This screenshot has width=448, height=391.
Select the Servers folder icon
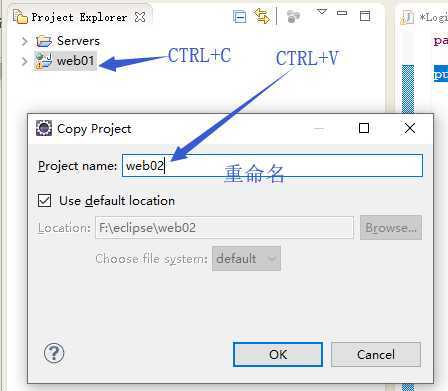click(44, 41)
